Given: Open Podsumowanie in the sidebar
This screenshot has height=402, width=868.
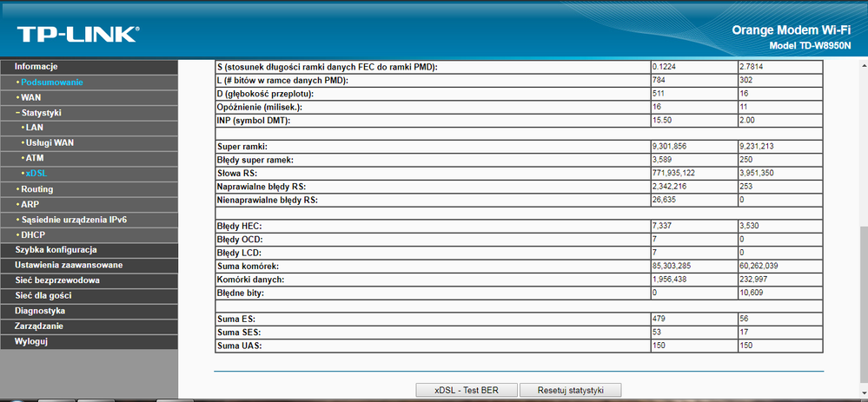Looking at the screenshot, I should [x=52, y=82].
